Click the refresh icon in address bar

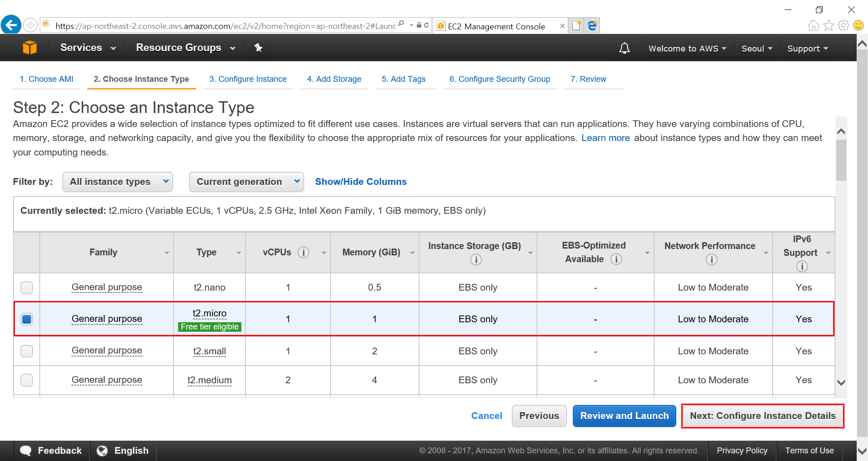coord(426,25)
